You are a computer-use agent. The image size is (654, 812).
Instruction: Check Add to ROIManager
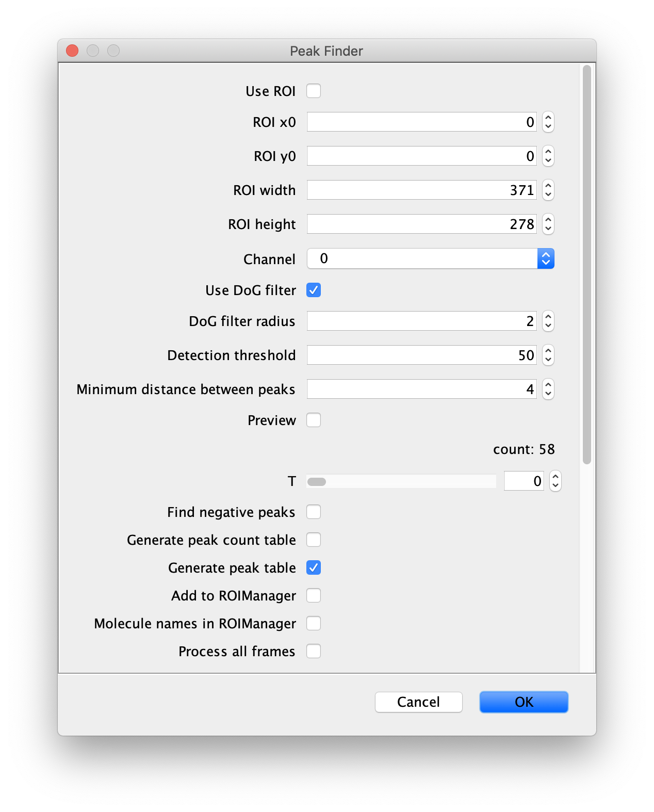click(314, 595)
